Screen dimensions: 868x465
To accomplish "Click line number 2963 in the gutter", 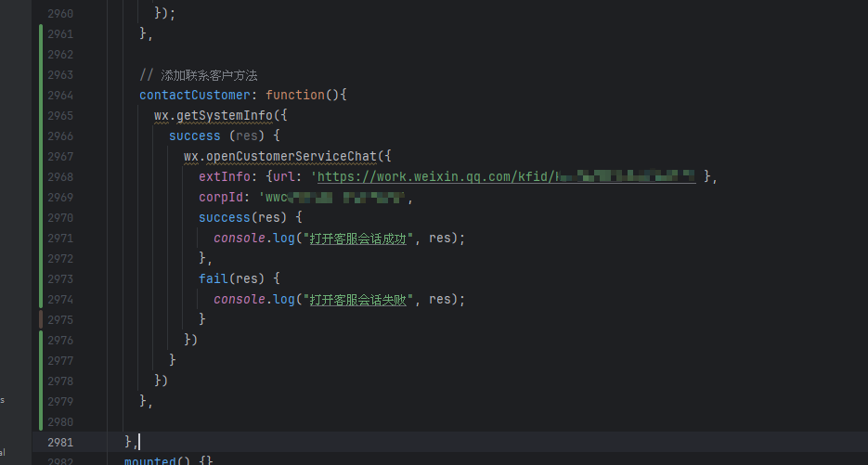I will click(x=60, y=75).
